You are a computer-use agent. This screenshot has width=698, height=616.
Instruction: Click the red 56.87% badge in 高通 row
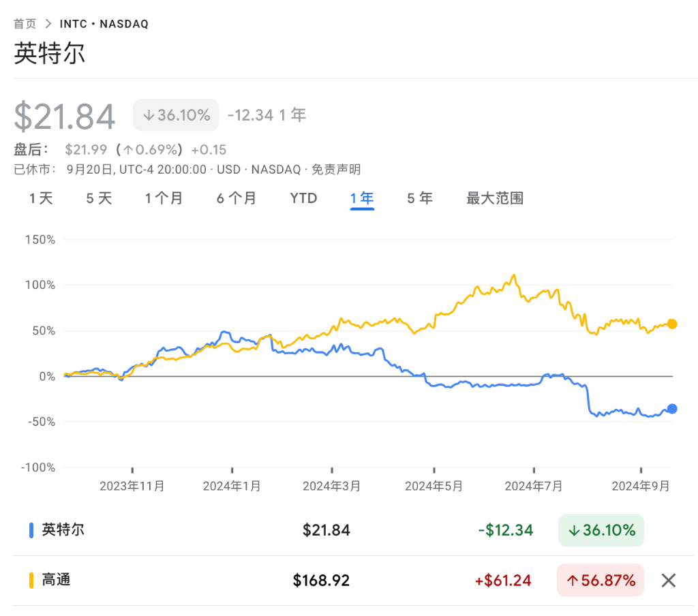click(600, 581)
